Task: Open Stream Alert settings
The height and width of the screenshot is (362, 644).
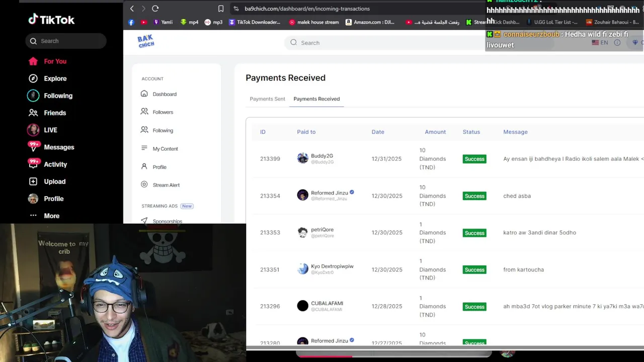Action: pyautogui.click(x=160, y=185)
